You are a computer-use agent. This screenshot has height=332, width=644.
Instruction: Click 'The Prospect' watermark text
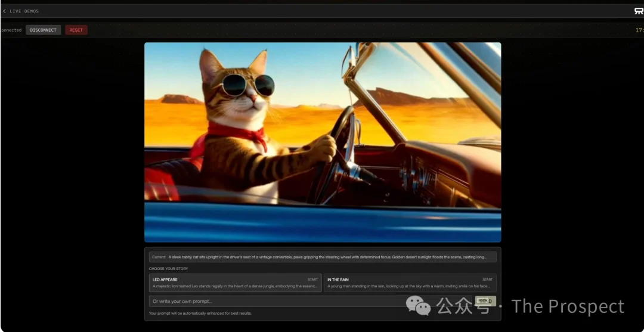click(x=568, y=306)
